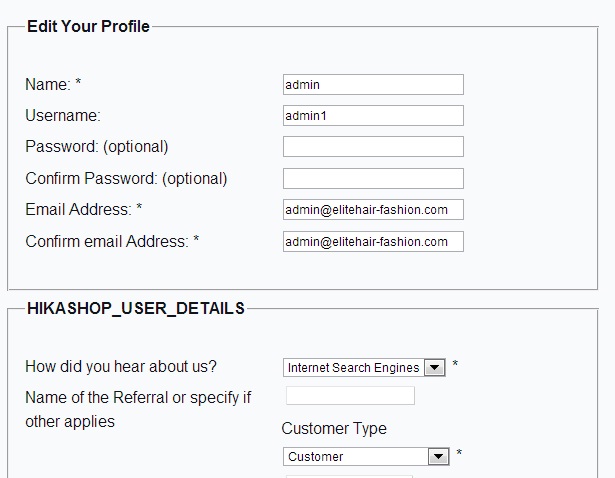Screen dimensions: 615x478
Task: Click the "Name: *" label
Action: [53, 85]
